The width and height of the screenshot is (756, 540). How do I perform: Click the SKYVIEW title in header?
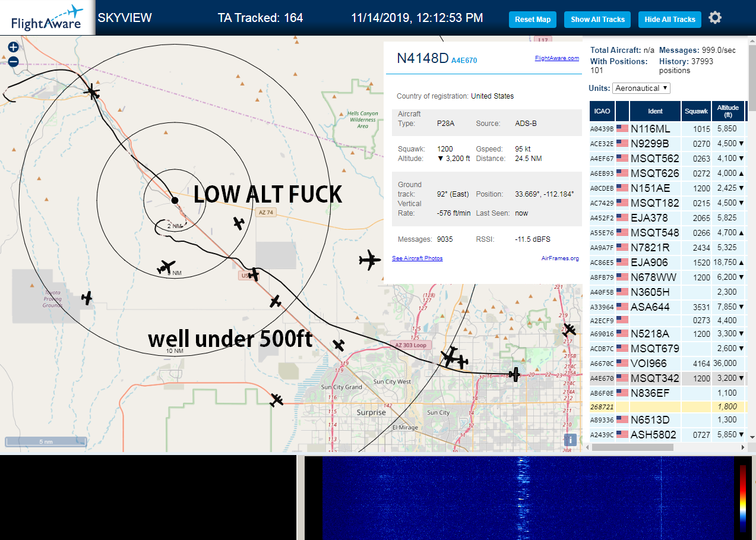(x=125, y=18)
